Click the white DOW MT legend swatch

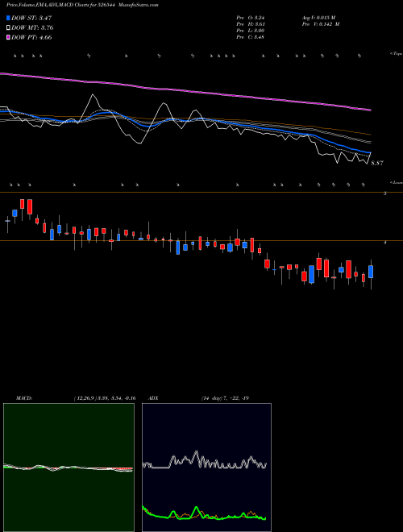(x=8, y=28)
